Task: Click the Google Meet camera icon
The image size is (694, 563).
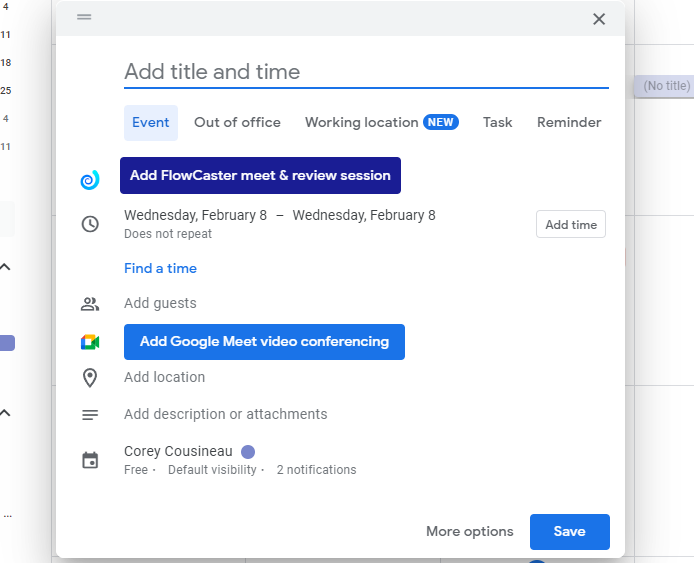Action: 90,342
